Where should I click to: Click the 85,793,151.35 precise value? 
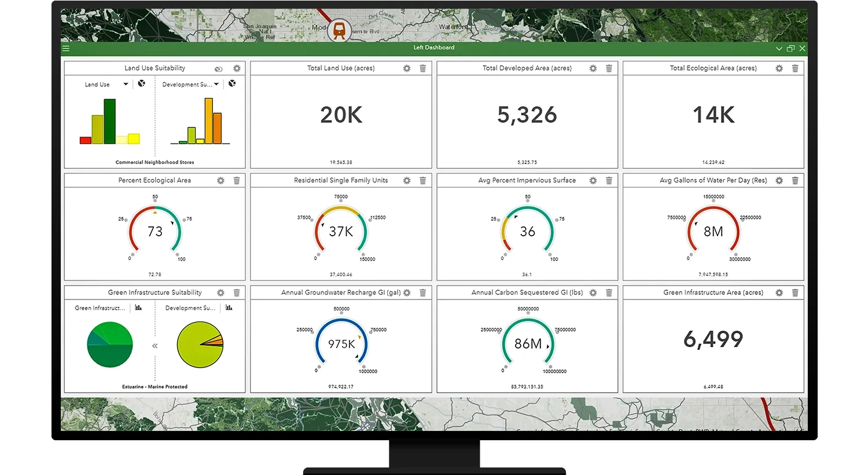coord(527,386)
